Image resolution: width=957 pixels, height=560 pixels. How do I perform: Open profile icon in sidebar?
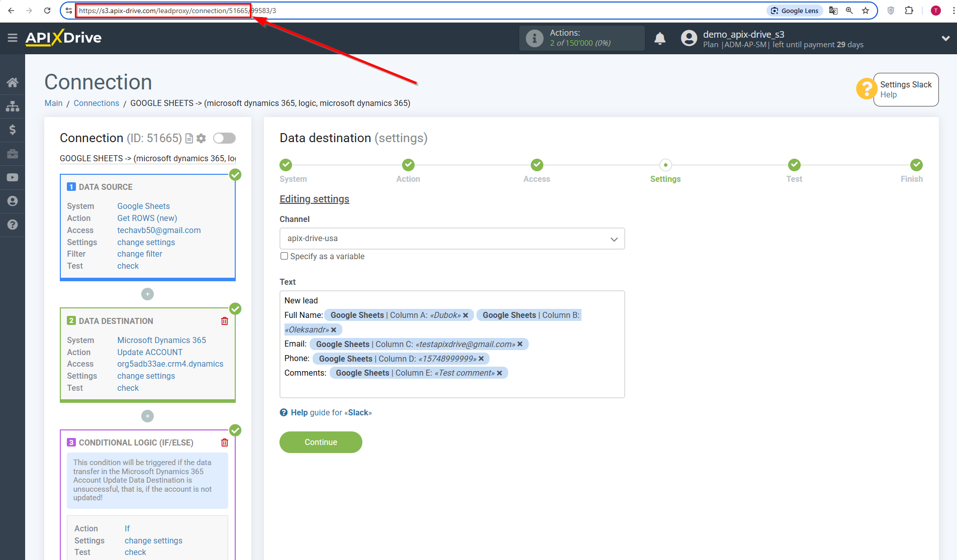pyautogui.click(x=13, y=201)
